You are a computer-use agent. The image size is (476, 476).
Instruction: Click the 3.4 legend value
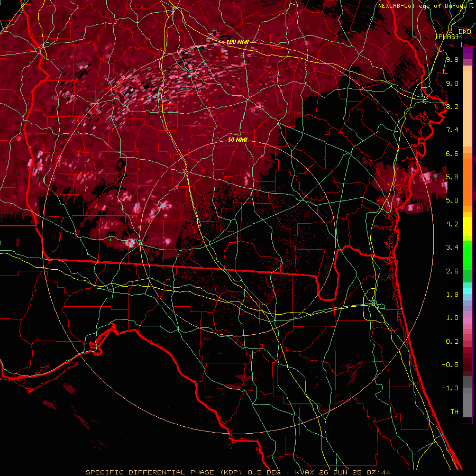[452, 248]
